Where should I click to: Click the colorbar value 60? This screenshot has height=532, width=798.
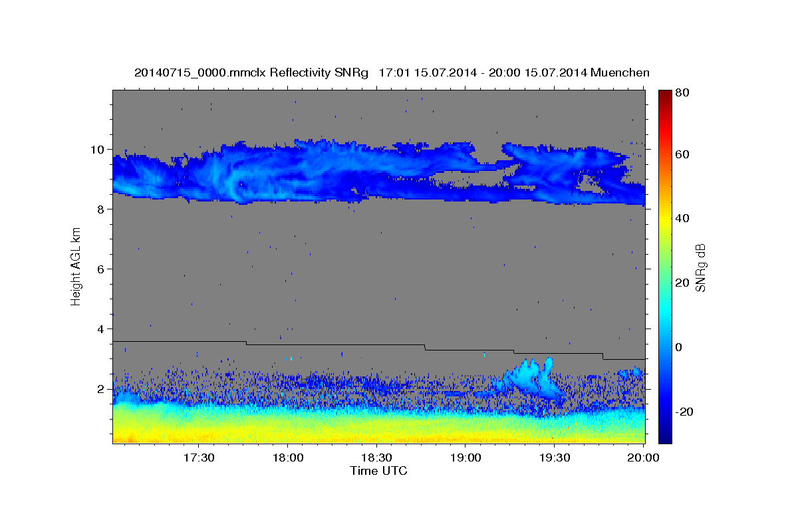[x=682, y=154]
